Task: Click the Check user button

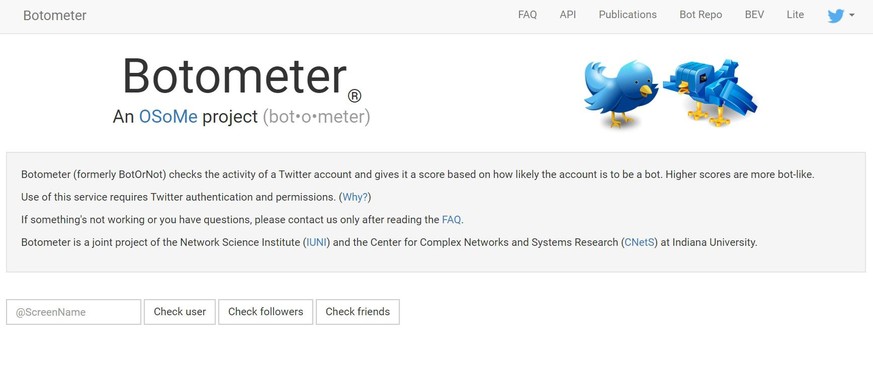Action: 180,312
